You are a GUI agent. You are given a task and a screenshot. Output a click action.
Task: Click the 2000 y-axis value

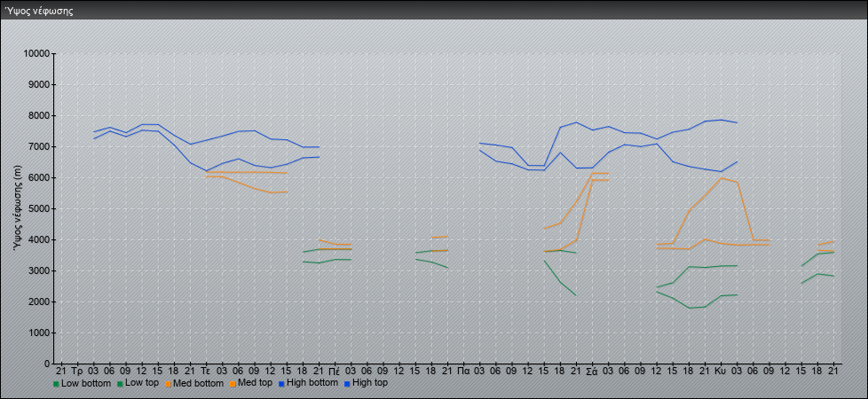pos(39,301)
